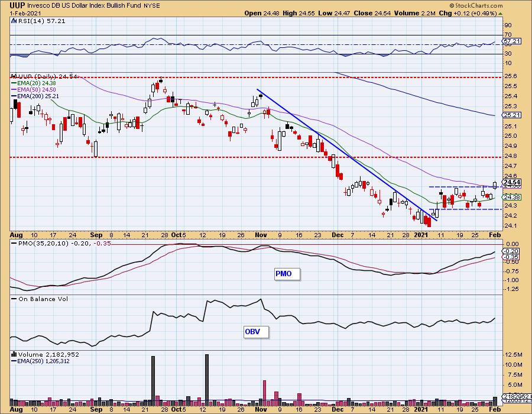Click the RSI indicator icon beside the RSI label
The height and width of the screenshot is (414, 532).
pos(14,21)
